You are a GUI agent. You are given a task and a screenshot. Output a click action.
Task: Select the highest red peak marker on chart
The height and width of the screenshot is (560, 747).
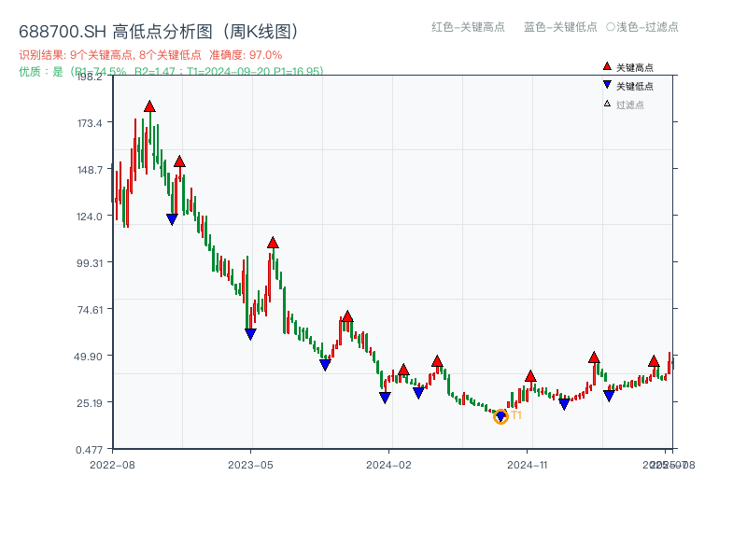150,107
